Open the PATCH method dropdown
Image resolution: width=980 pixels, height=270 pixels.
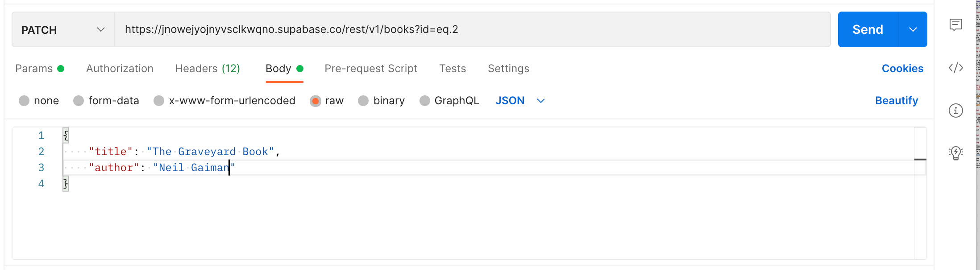tap(63, 30)
